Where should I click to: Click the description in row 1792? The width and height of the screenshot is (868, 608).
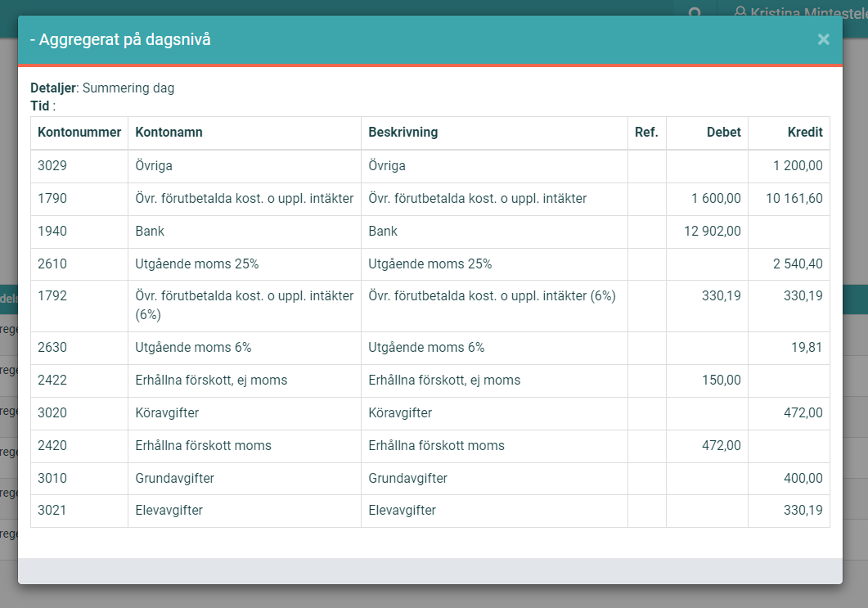pos(492,295)
